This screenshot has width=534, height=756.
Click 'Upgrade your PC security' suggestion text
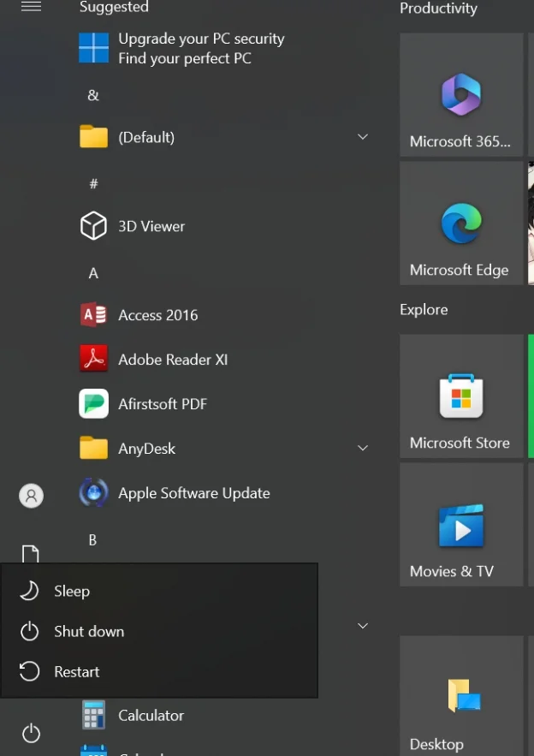[x=201, y=39]
